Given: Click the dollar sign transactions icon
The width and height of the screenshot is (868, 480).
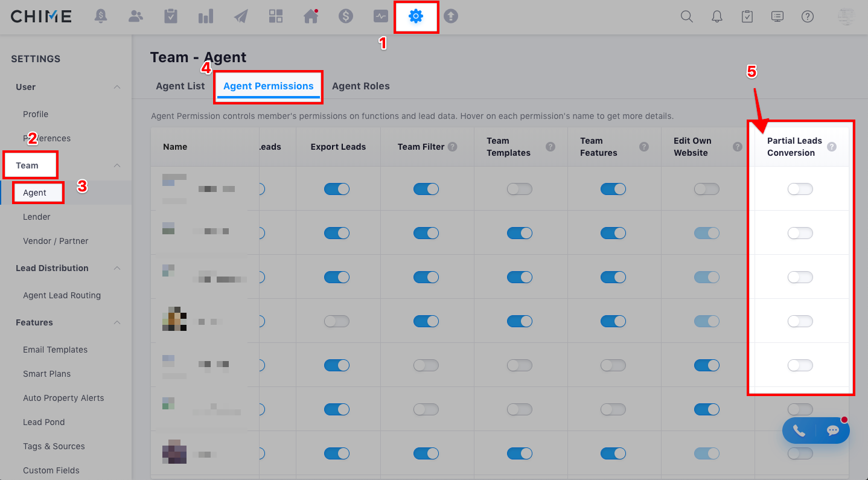Looking at the screenshot, I should coord(346,16).
